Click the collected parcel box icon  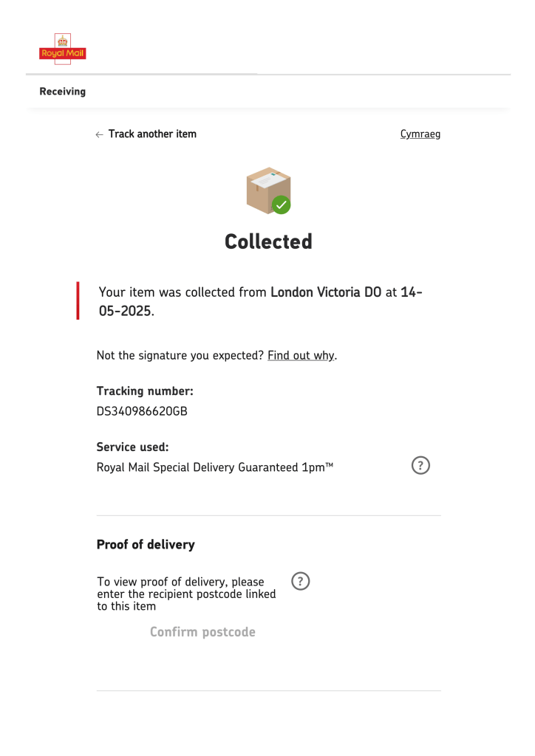point(268,190)
